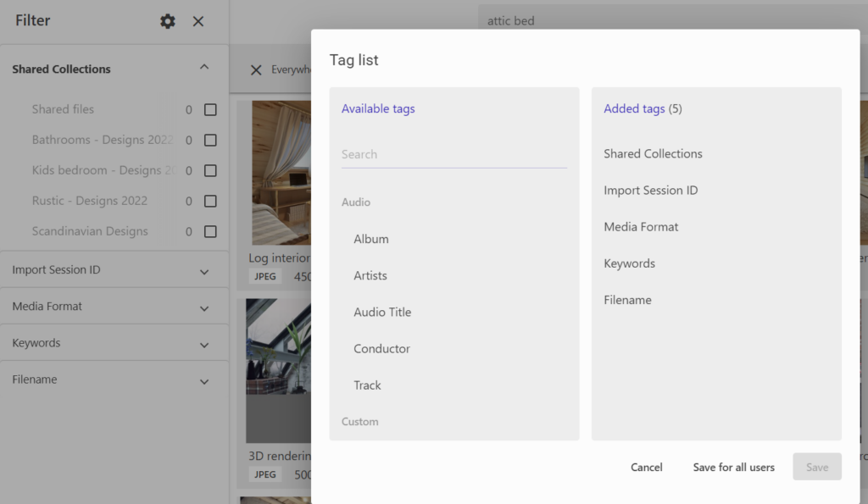Clear the Everywhere search chip

256,70
